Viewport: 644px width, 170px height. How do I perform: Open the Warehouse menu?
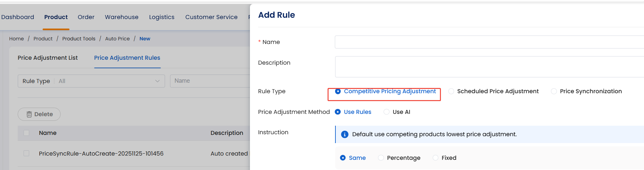122,17
